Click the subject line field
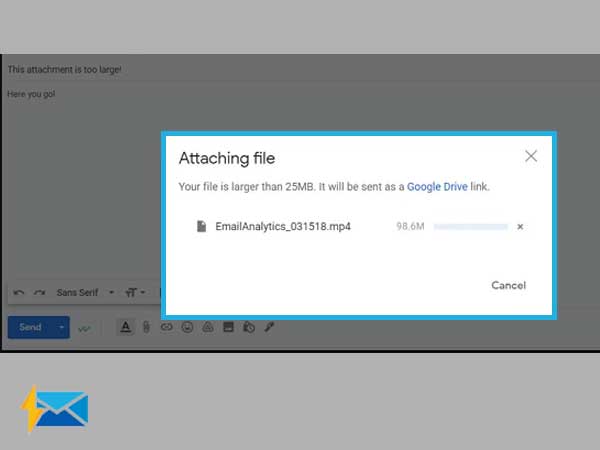 point(300,69)
